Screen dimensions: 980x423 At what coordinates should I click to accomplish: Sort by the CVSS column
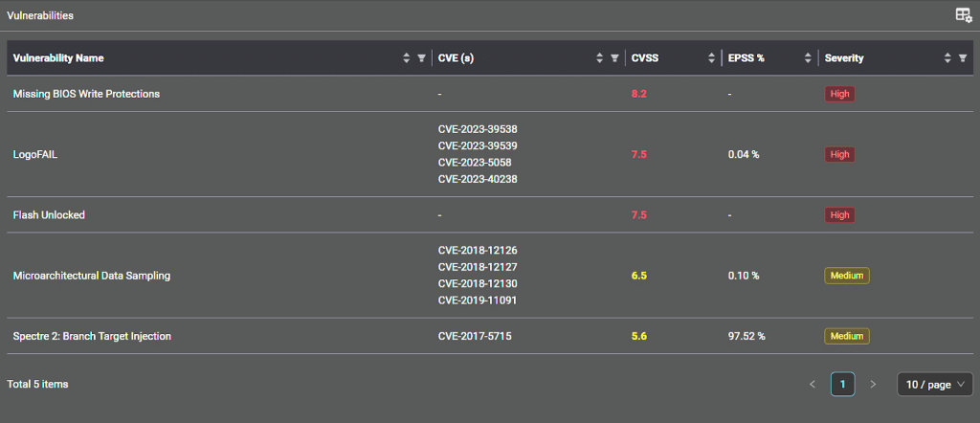(x=711, y=58)
